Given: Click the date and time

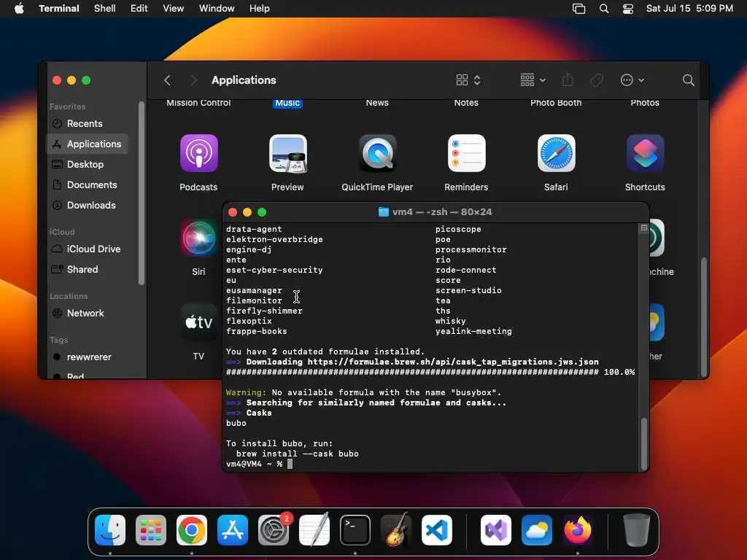Looking at the screenshot, I should tap(689, 9).
